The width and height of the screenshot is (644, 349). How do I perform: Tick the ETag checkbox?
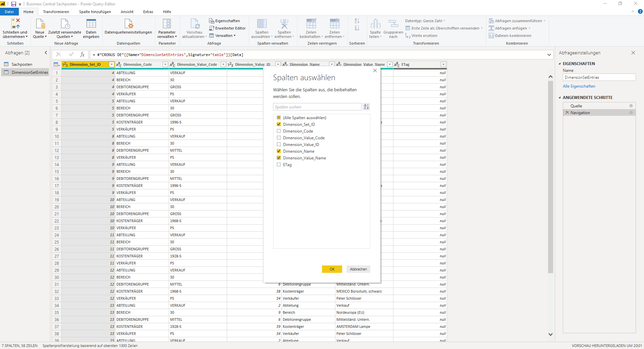coord(279,164)
